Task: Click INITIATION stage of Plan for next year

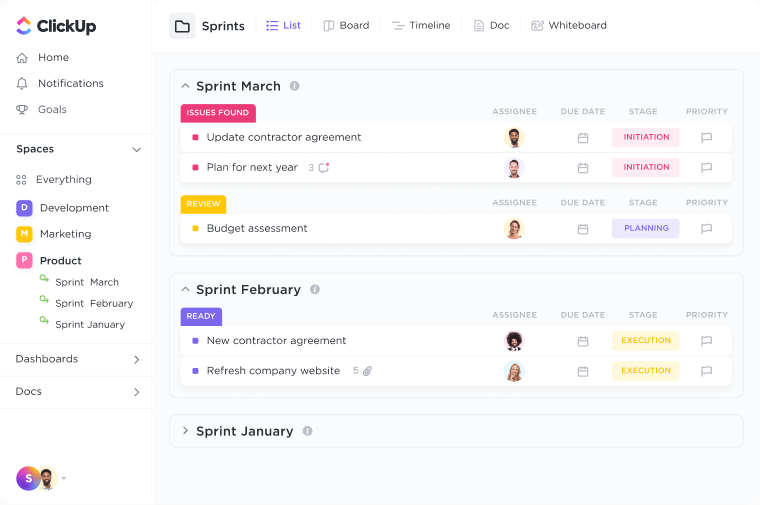Action: 646,168
